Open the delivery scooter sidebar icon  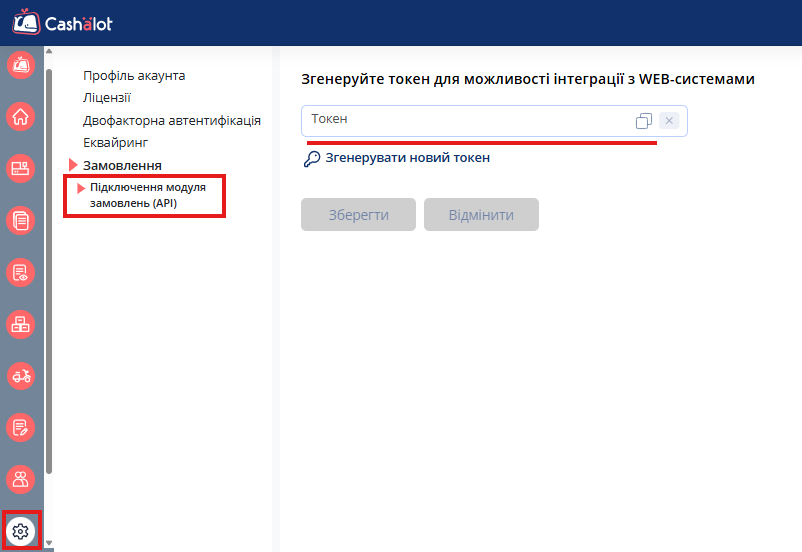[x=20, y=376]
